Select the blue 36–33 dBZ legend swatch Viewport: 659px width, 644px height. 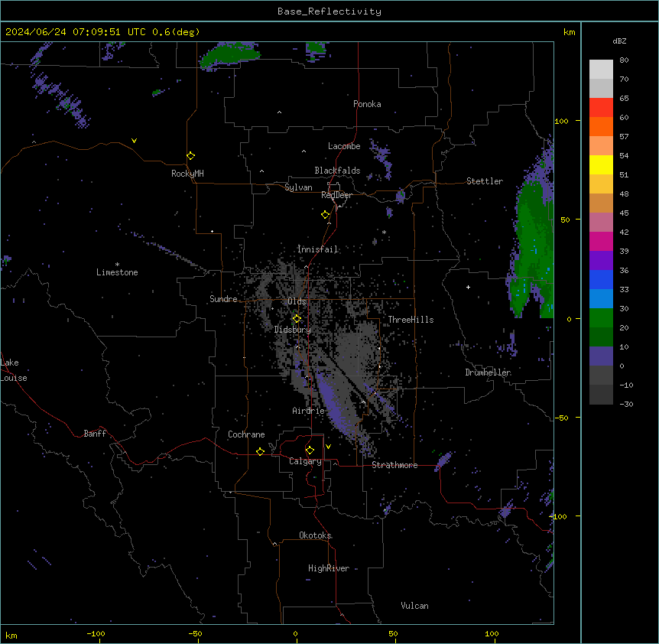pyautogui.click(x=601, y=279)
